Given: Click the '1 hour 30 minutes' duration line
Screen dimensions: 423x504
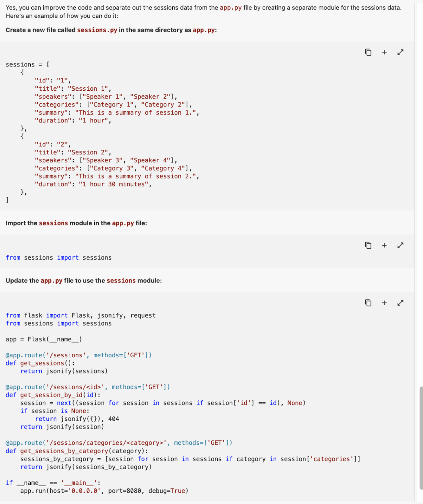Looking at the screenshot, I should click(x=93, y=184).
